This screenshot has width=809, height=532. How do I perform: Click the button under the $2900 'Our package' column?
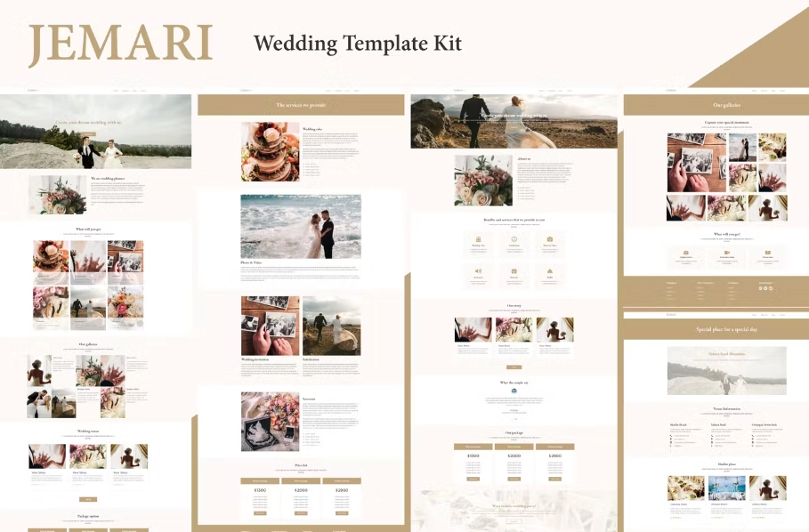pyautogui.click(x=554, y=479)
